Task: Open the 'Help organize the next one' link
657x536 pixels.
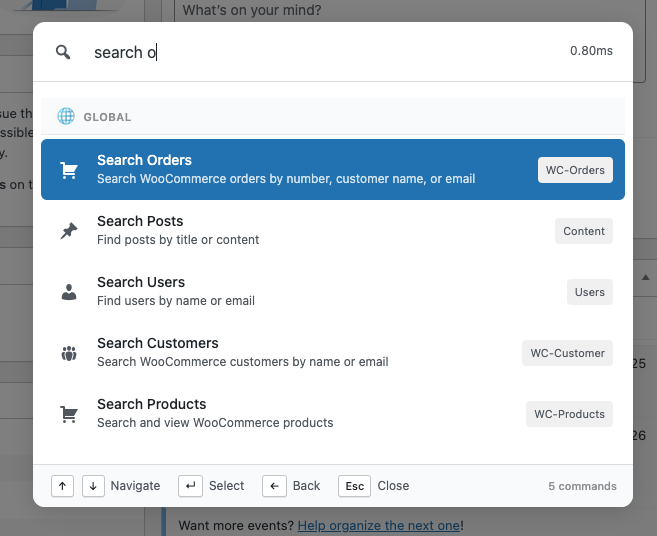Action: coord(378,526)
